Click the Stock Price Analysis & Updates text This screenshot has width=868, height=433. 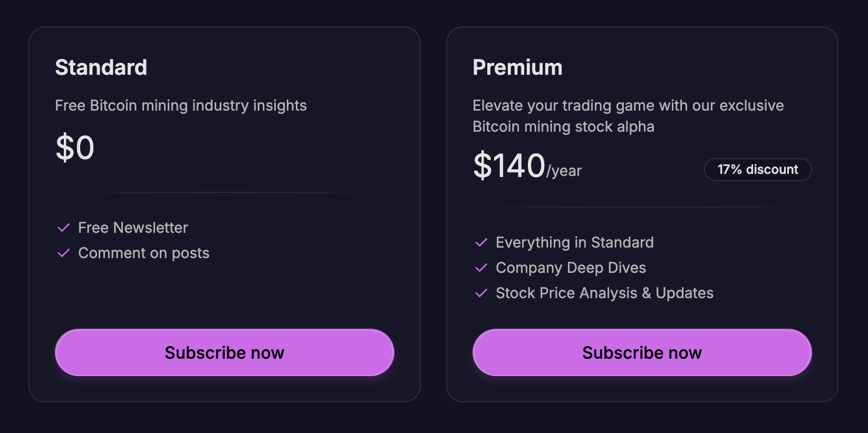(604, 293)
